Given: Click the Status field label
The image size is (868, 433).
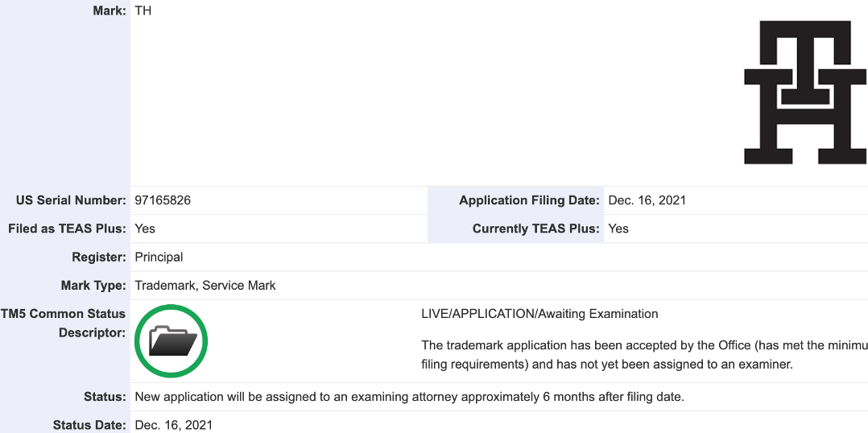Looking at the screenshot, I should pyautogui.click(x=105, y=397).
